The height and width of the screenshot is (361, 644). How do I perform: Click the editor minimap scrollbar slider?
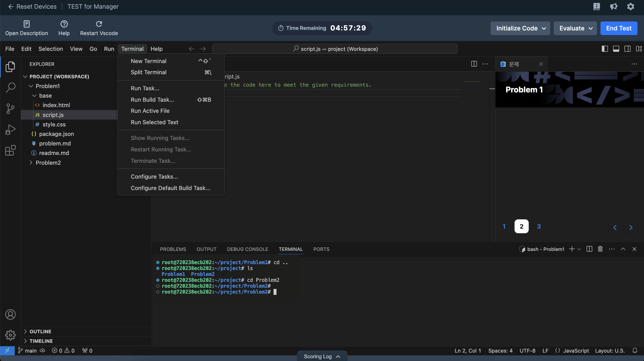[492, 89]
